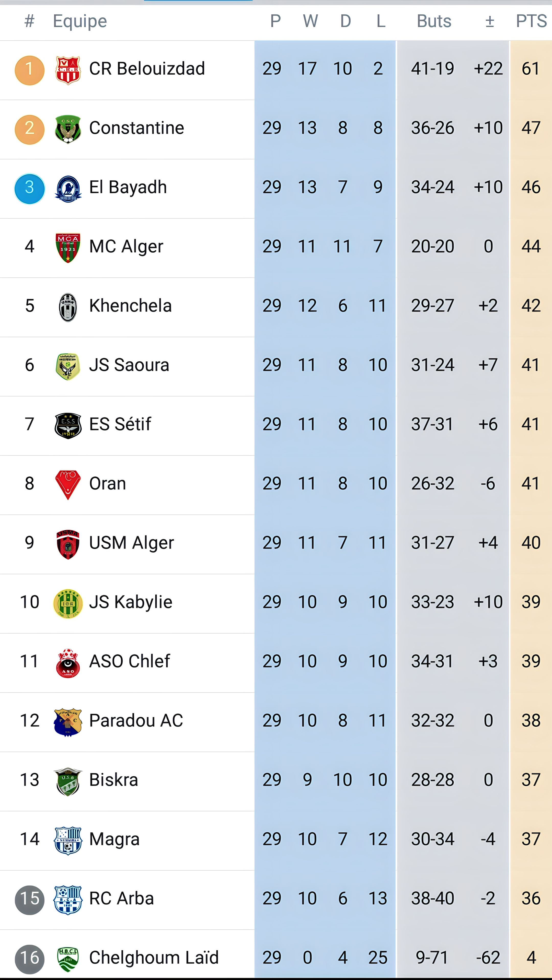Click the blue rank 3 badge

[x=29, y=189]
